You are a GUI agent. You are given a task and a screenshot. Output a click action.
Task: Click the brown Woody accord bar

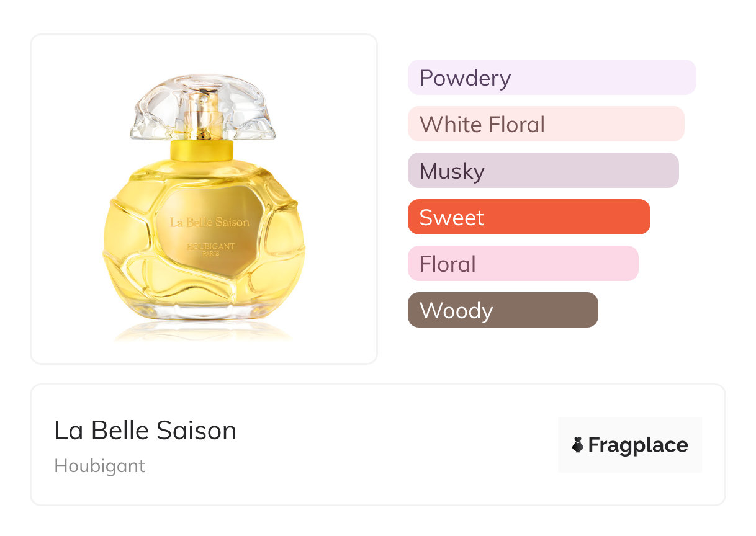point(502,310)
